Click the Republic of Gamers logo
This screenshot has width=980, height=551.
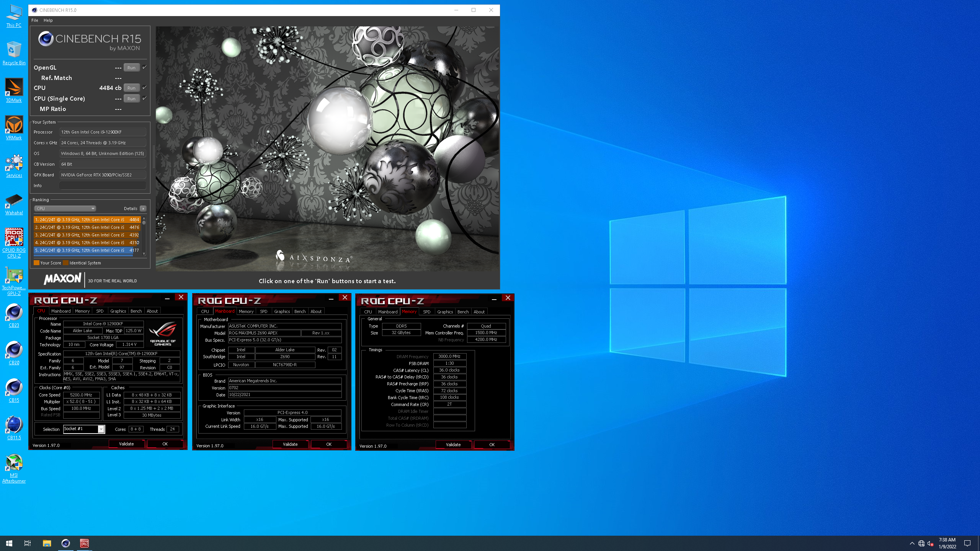click(x=163, y=333)
